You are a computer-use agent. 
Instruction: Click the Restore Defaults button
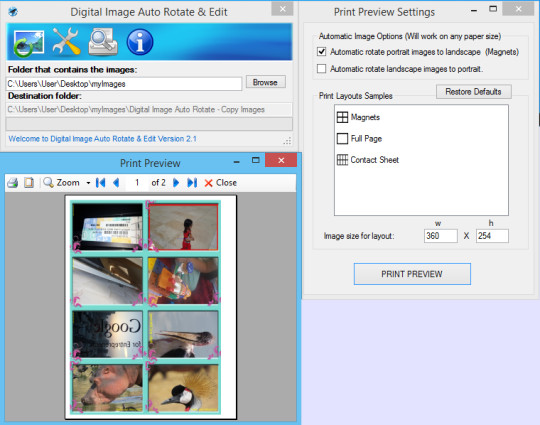pyautogui.click(x=474, y=92)
